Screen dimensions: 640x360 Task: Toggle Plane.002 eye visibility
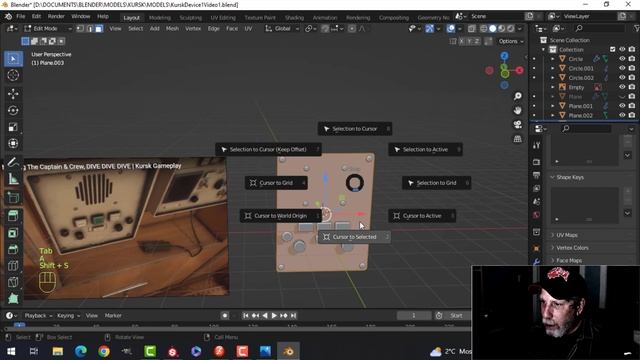pos(622,115)
